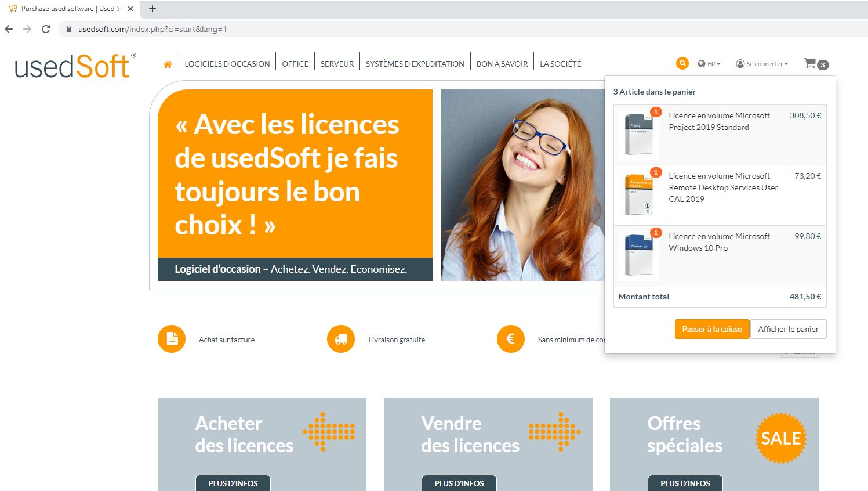Click the 73,20 € price
Viewport: 868px width, 491px height.
click(x=808, y=176)
